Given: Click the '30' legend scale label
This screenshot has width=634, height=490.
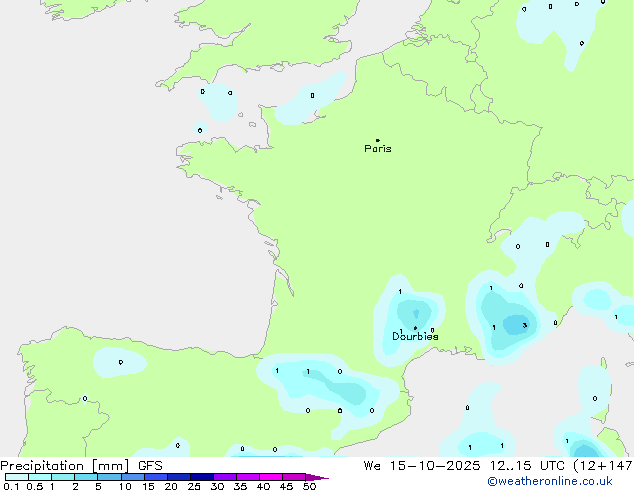Looking at the screenshot, I should pyautogui.click(x=217, y=486).
